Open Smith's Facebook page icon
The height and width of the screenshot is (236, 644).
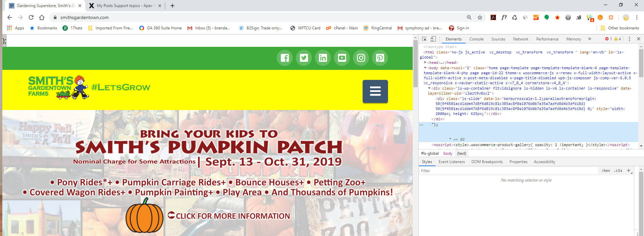285,58
